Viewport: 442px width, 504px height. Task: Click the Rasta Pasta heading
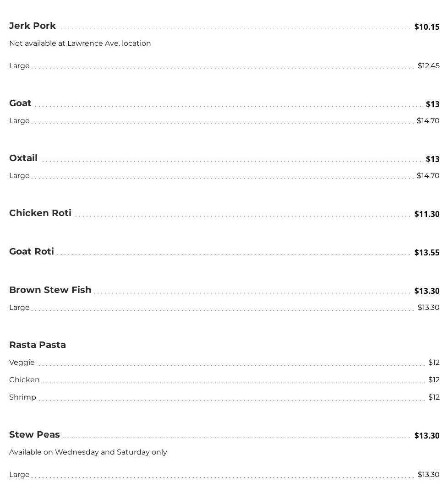tap(38, 345)
